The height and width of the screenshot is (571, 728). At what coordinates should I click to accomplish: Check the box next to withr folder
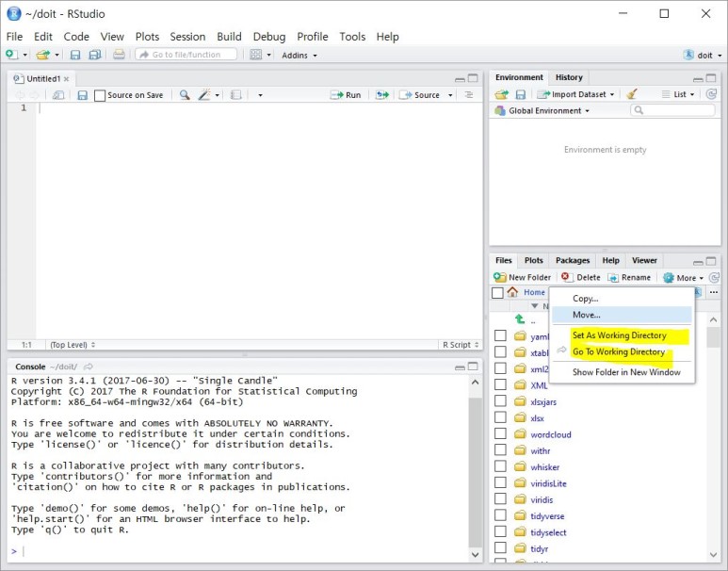[500, 449]
